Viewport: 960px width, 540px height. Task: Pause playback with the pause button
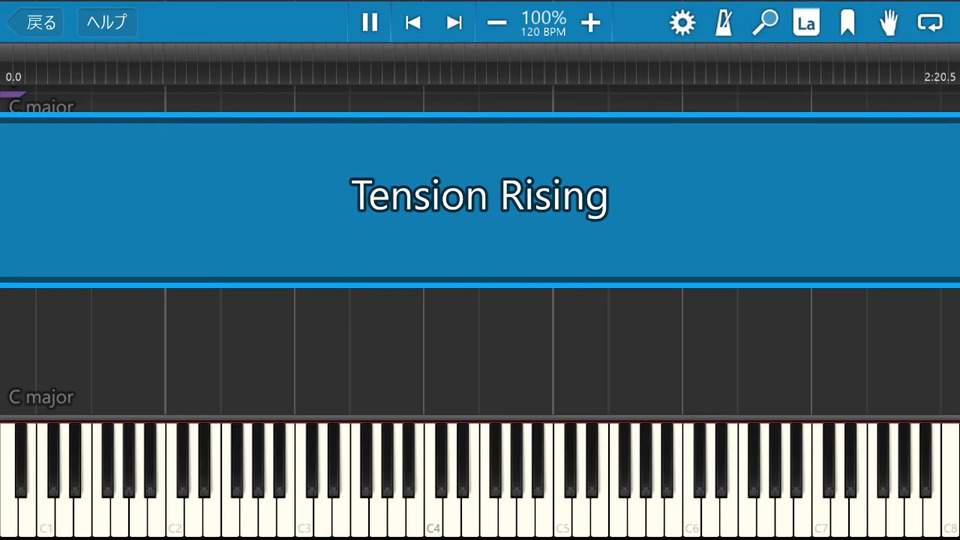pos(370,23)
